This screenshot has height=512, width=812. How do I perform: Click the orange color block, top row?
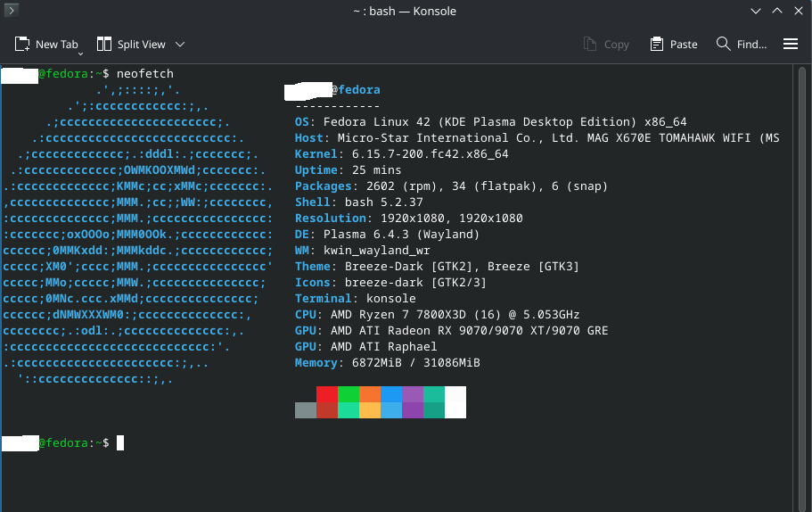pyautogui.click(x=370, y=394)
